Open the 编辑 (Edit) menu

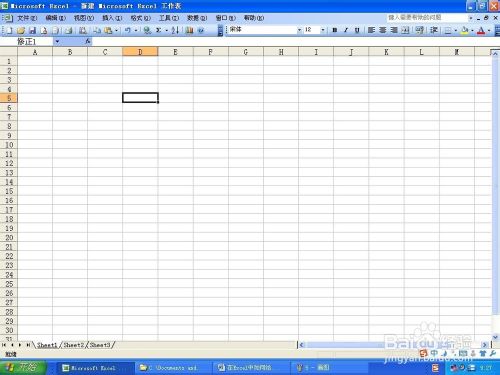point(55,18)
